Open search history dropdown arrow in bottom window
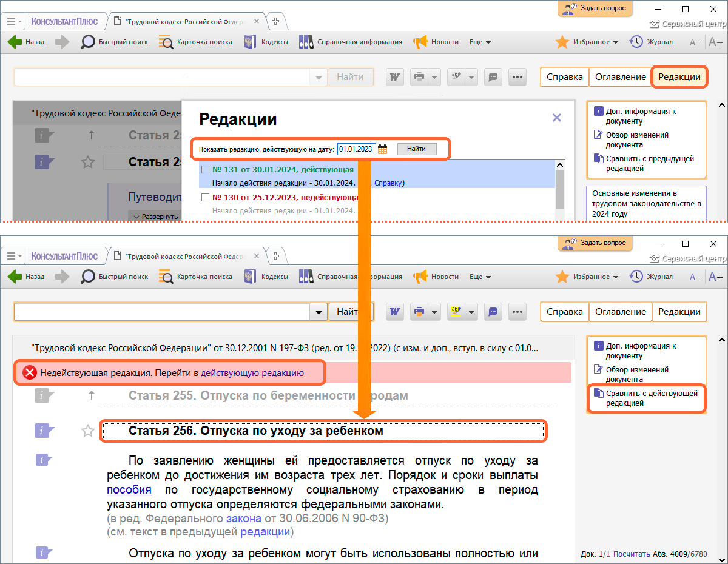728x564 pixels. (x=318, y=312)
